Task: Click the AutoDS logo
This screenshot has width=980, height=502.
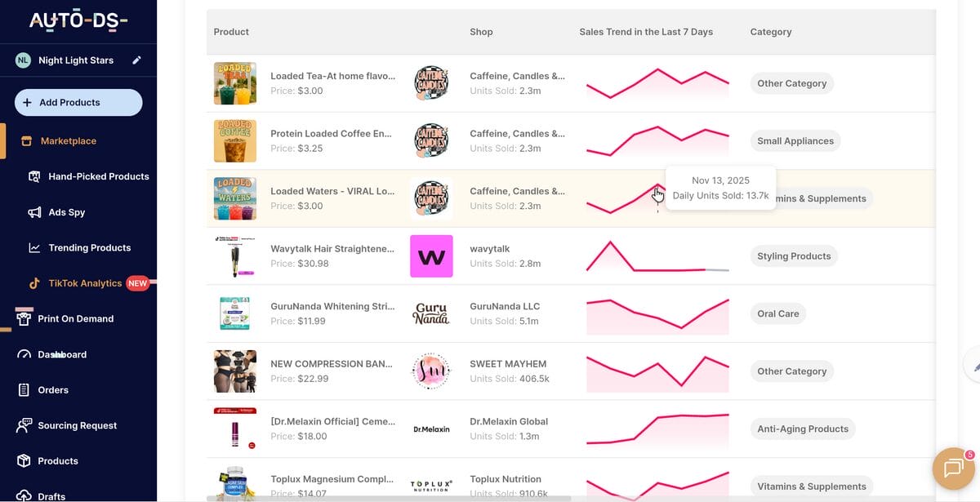Action: pyautogui.click(x=78, y=22)
